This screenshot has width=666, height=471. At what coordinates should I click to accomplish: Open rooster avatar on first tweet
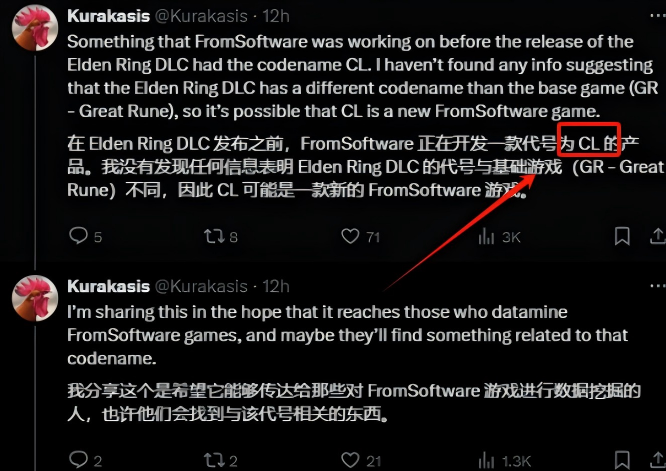35,28
